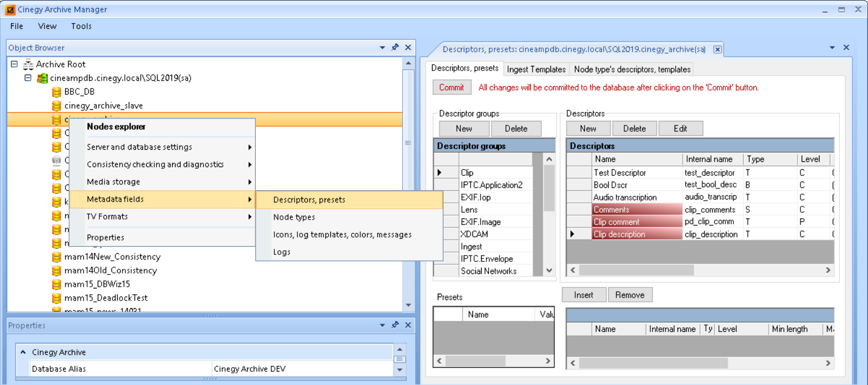
Task: Click the mam15_DeadlockTest database icon
Action: tap(56, 298)
